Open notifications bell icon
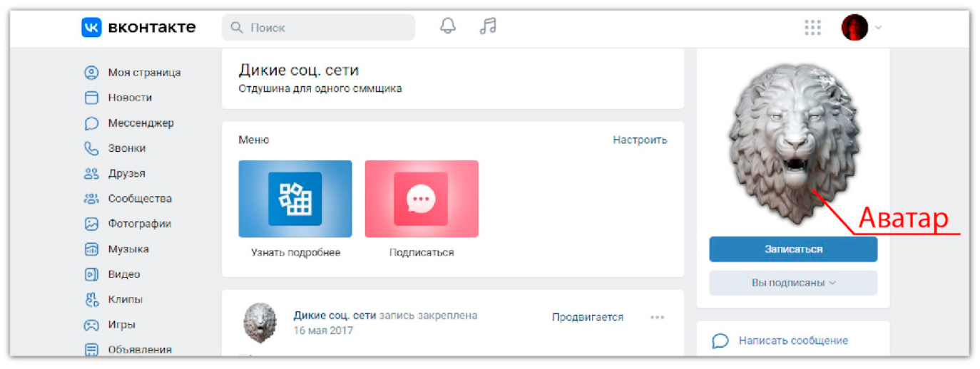The width and height of the screenshot is (980, 369). pos(448,26)
